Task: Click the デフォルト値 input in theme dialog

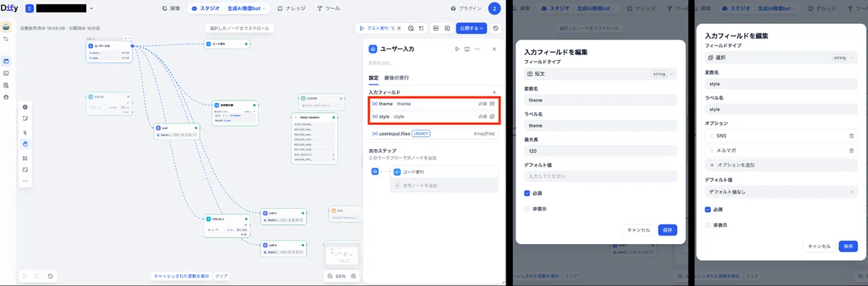Action: (x=600, y=176)
